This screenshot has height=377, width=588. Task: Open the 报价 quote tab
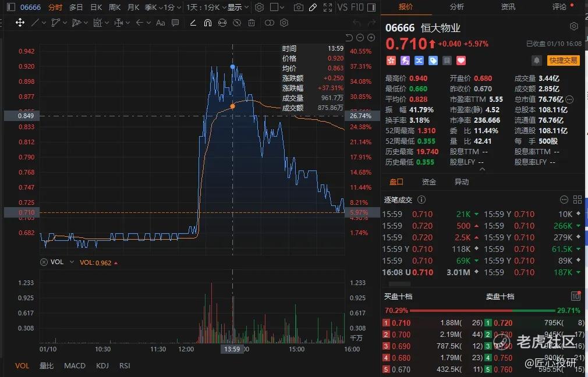[x=406, y=7]
